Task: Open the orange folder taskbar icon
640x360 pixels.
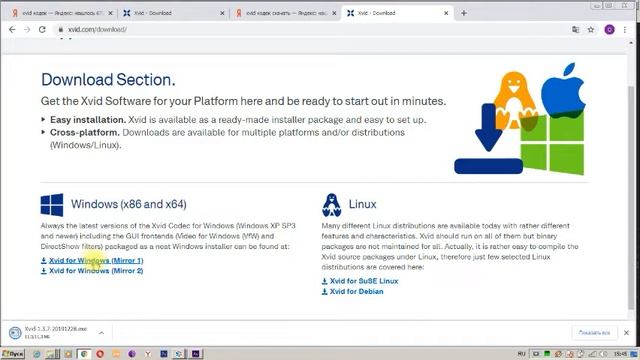Action: click(x=116, y=353)
